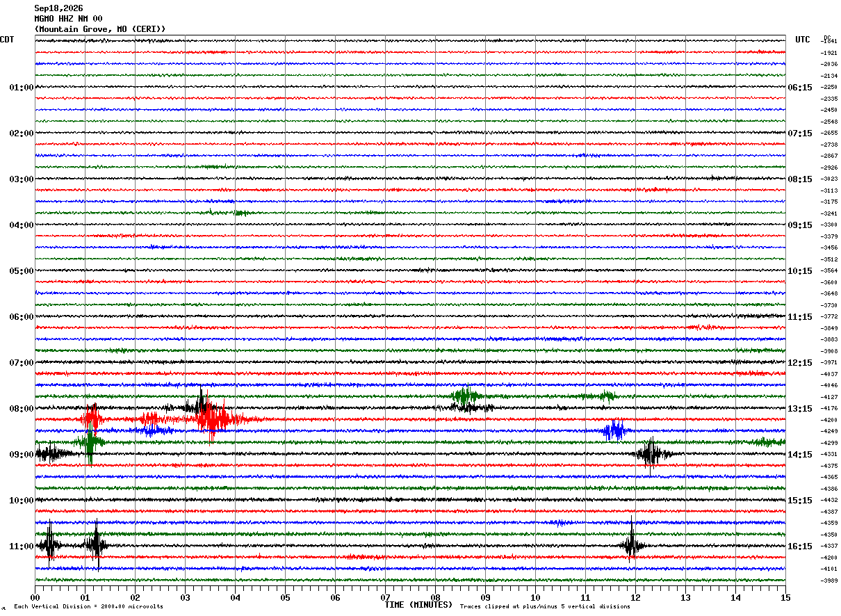Select the -3989 DC offset value
The width and height of the screenshot is (841, 616).
830,581
